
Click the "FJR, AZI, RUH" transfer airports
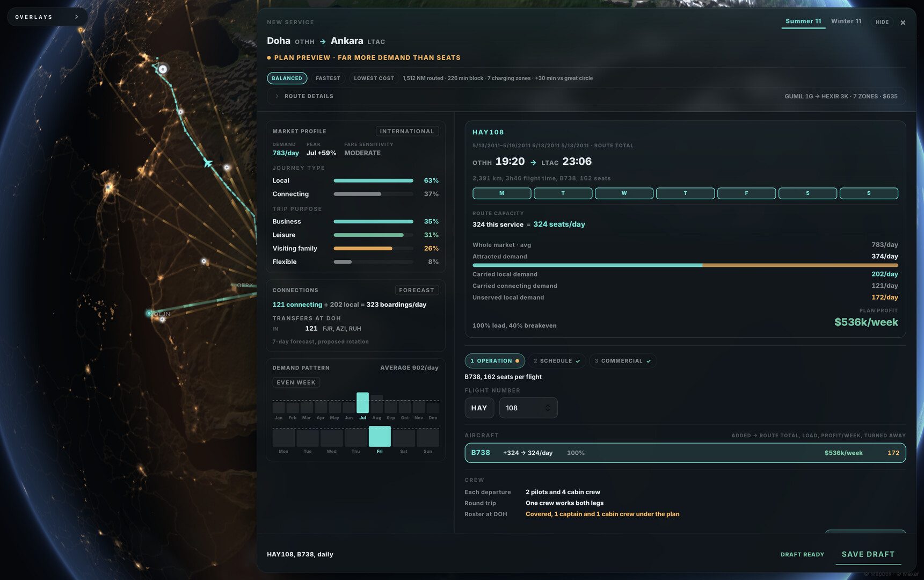click(x=342, y=329)
